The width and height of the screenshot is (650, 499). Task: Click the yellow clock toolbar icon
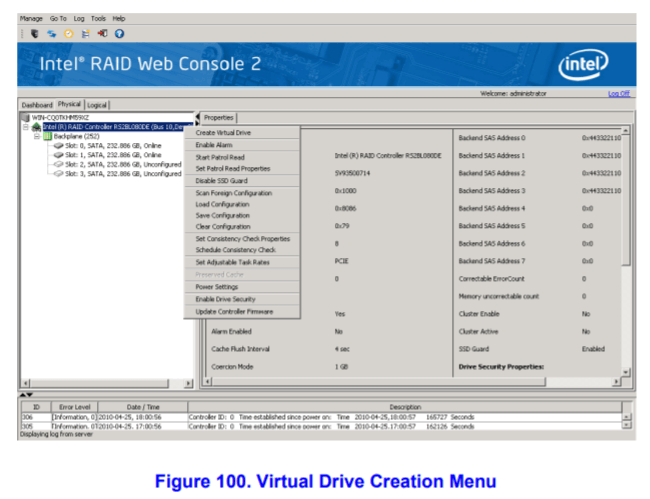point(68,34)
